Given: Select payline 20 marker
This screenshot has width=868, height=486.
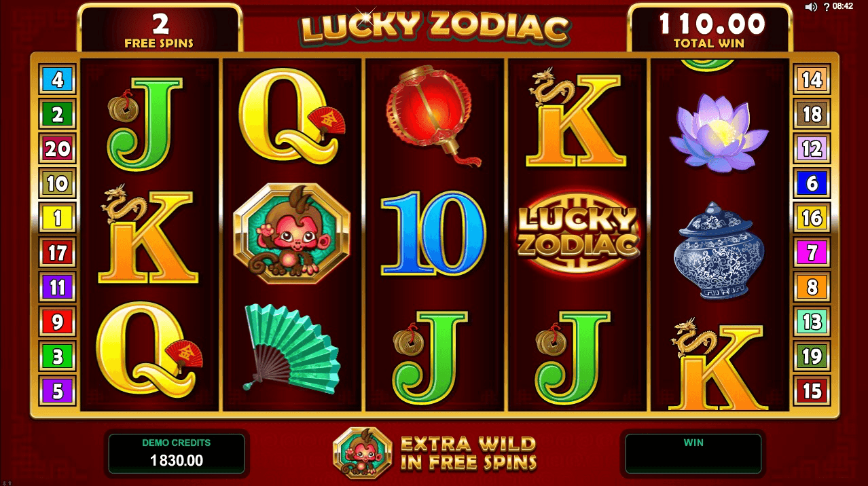Looking at the screenshot, I should click(57, 149).
